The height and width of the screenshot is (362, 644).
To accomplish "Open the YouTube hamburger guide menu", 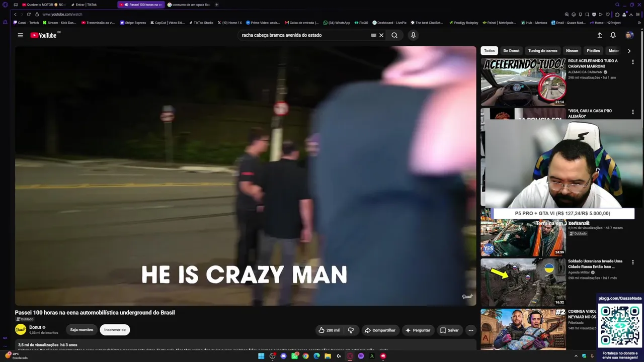I will pos(20,35).
